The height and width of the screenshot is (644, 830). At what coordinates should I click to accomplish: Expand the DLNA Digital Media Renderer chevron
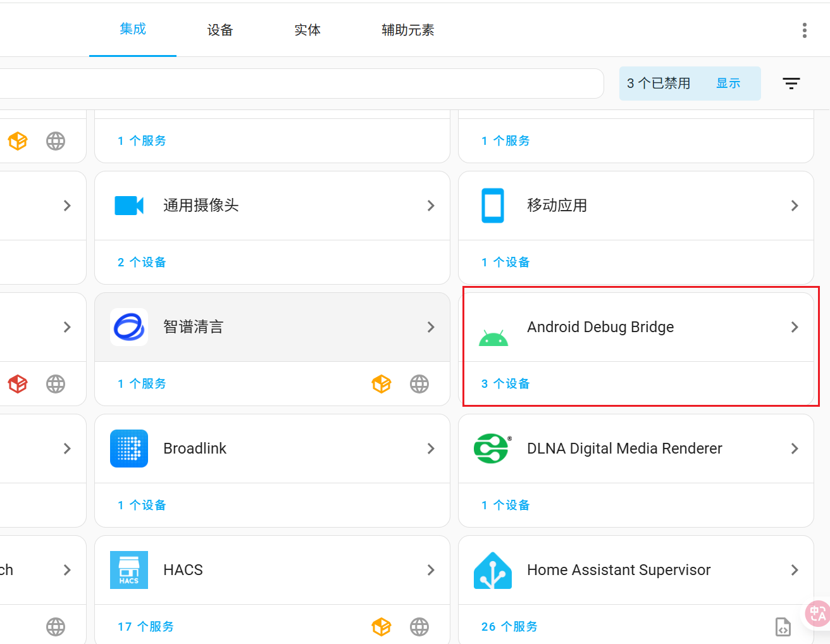tap(795, 449)
